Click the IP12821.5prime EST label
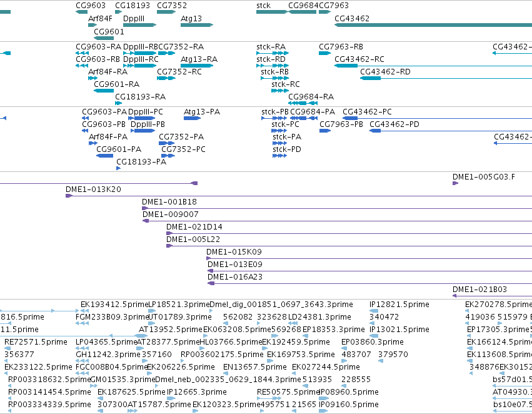The height and width of the screenshot is (414, 532). coord(399,305)
